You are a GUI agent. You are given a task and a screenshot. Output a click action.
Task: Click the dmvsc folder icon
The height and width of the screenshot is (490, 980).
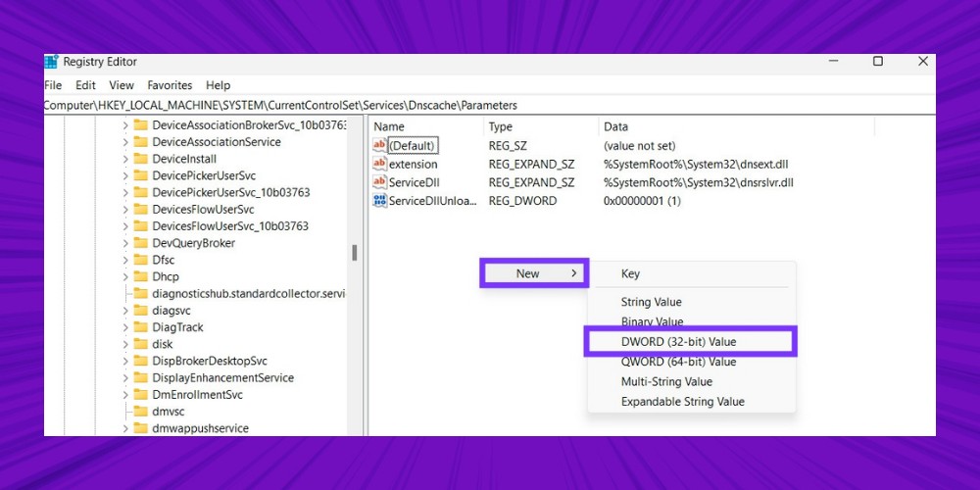point(140,412)
